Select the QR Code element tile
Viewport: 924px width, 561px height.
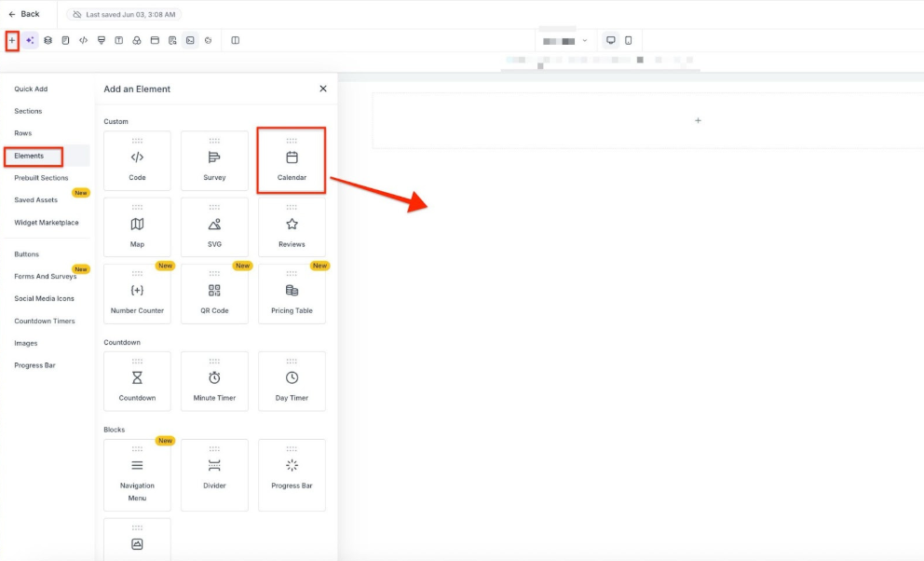coord(214,294)
